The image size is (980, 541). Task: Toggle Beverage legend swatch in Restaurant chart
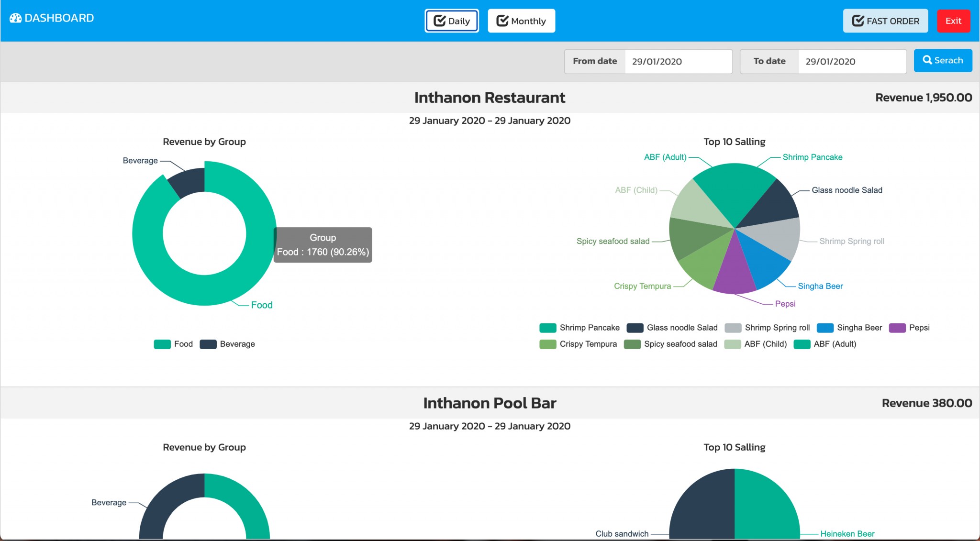coord(208,344)
